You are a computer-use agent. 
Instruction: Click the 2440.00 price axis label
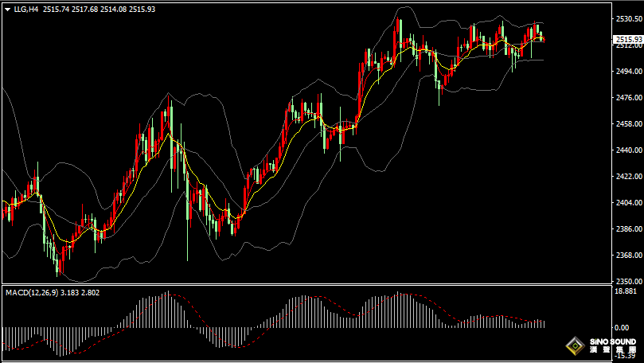(x=627, y=150)
